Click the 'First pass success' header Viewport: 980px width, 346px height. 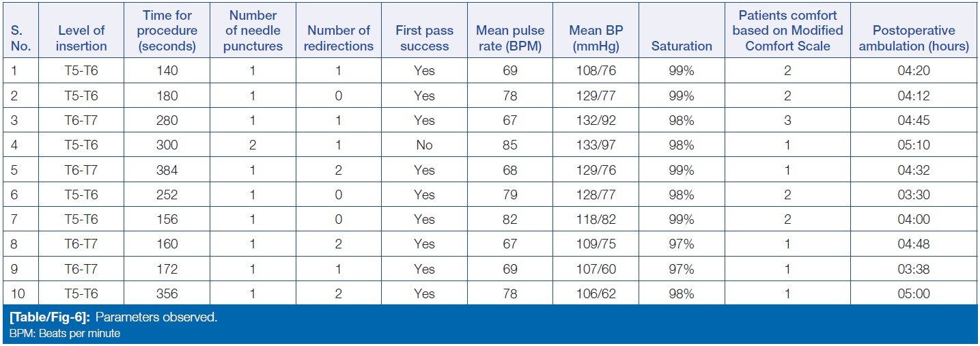[x=424, y=38]
